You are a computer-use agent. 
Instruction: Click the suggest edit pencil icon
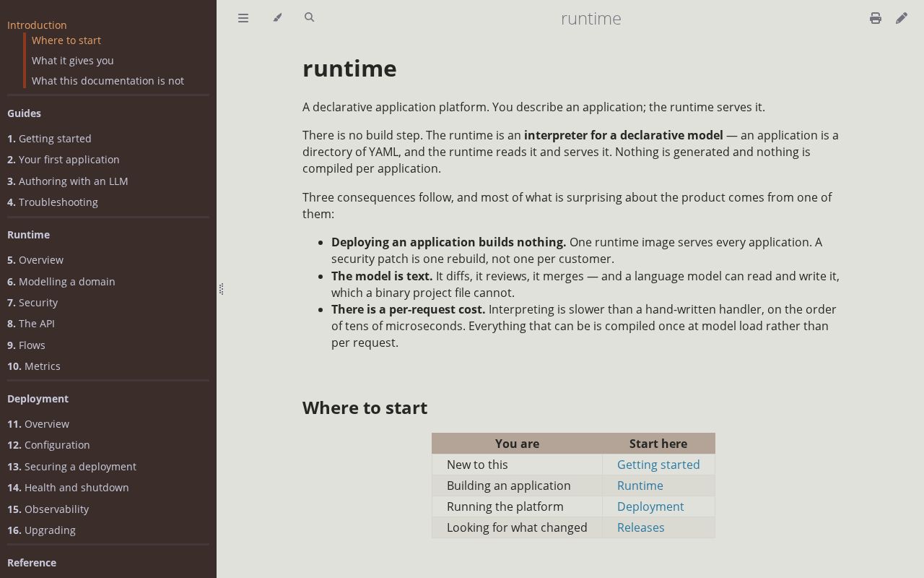[x=902, y=18]
